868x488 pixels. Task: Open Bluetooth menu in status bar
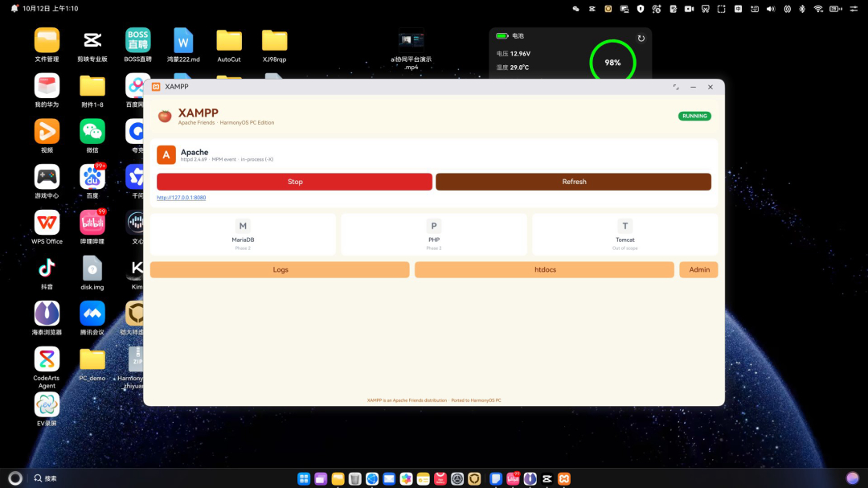(x=802, y=9)
